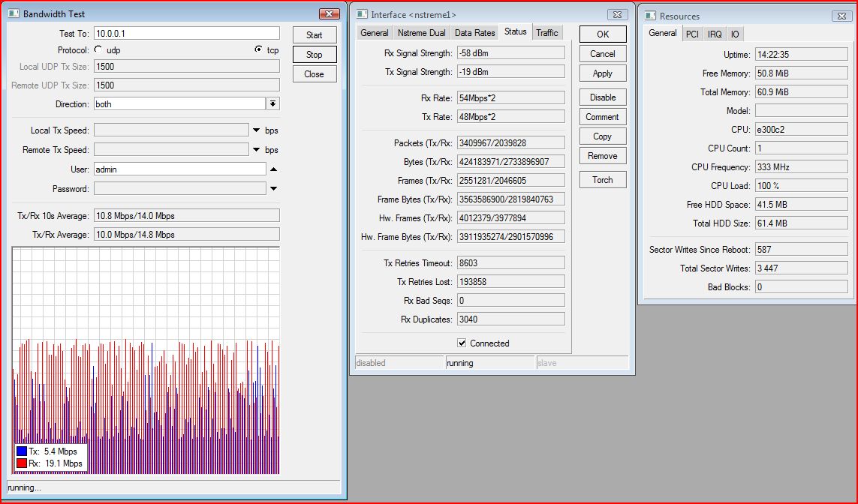The image size is (858, 504).
Task: Click the Test To address field
Action: [x=186, y=34]
